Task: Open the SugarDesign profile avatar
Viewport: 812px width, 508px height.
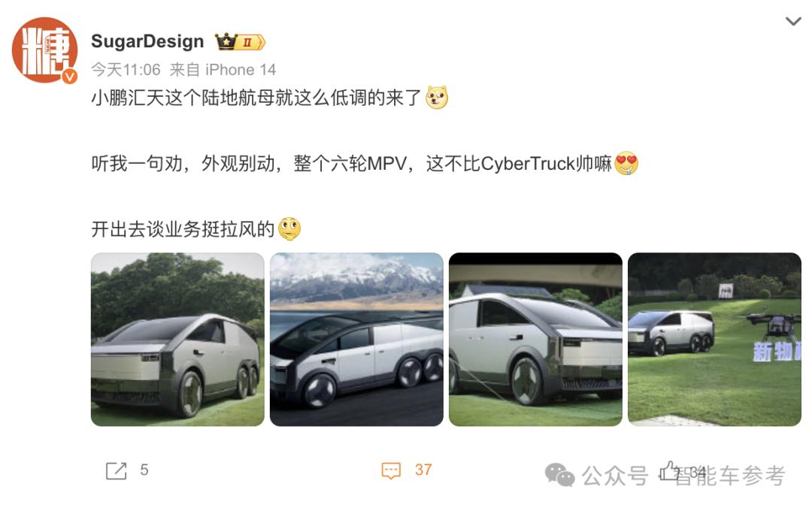Action: pyautogui.click(x=44, y=50)
